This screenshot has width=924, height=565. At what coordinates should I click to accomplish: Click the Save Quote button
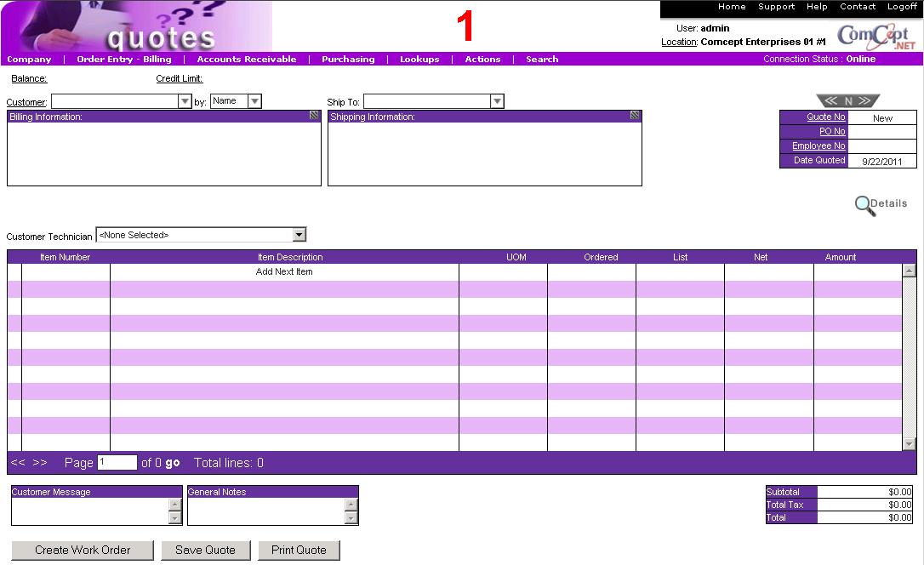206,551
